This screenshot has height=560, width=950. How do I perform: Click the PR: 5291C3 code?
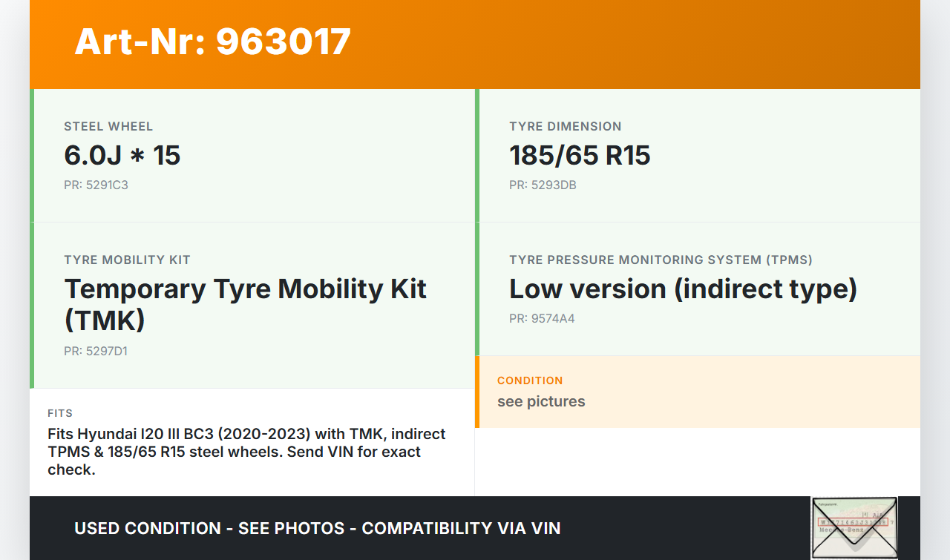(96, 185)
